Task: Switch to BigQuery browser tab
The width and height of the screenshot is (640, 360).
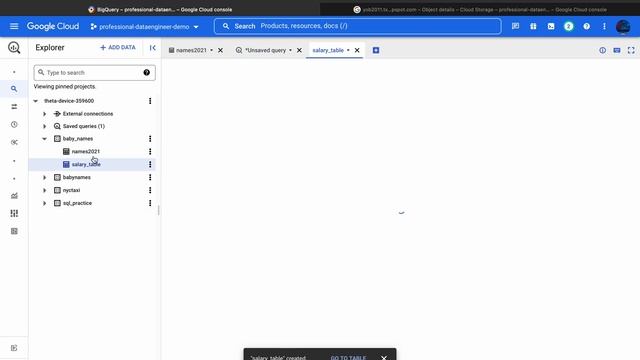Action: click(160, 9)
